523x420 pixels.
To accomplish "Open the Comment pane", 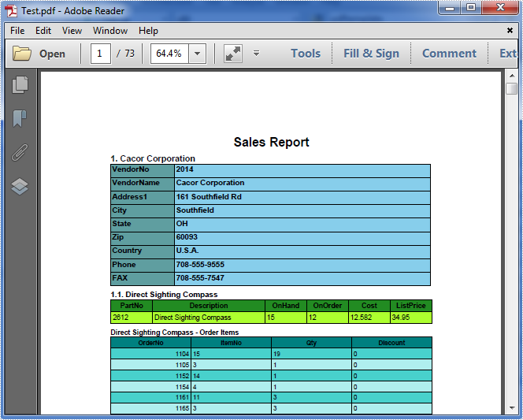I will tap(449, 54).
